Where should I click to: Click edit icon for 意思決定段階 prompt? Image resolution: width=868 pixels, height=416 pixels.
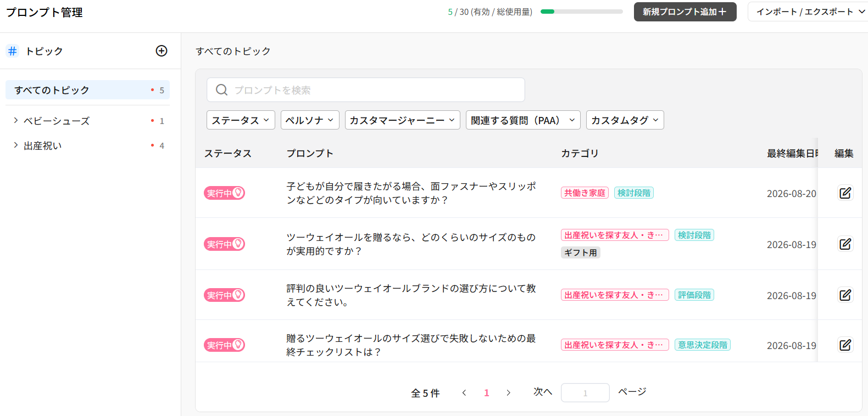[x=845, y=345]
